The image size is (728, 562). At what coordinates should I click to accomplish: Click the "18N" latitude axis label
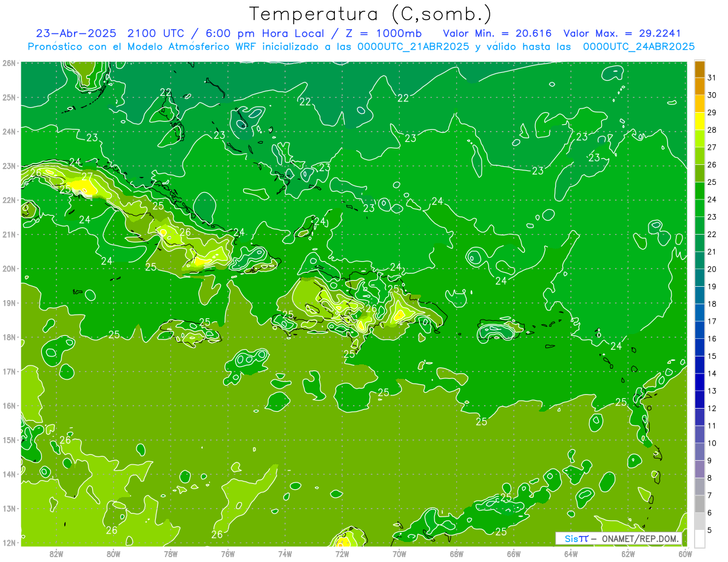click(x=9, y=337)
